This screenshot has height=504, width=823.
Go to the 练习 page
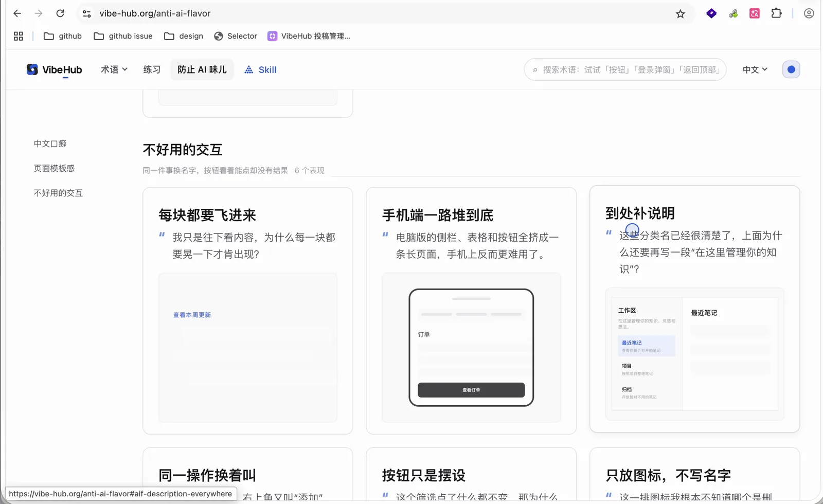click(152, 69)
